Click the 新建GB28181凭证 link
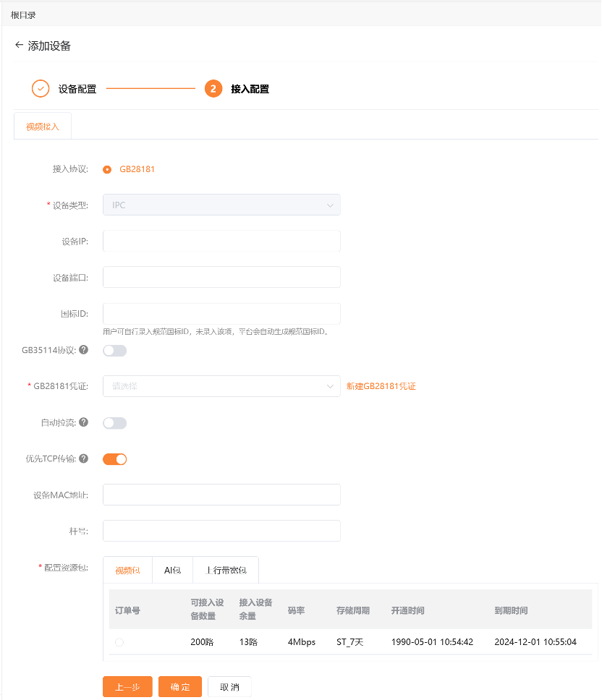 tap(381, 386)
